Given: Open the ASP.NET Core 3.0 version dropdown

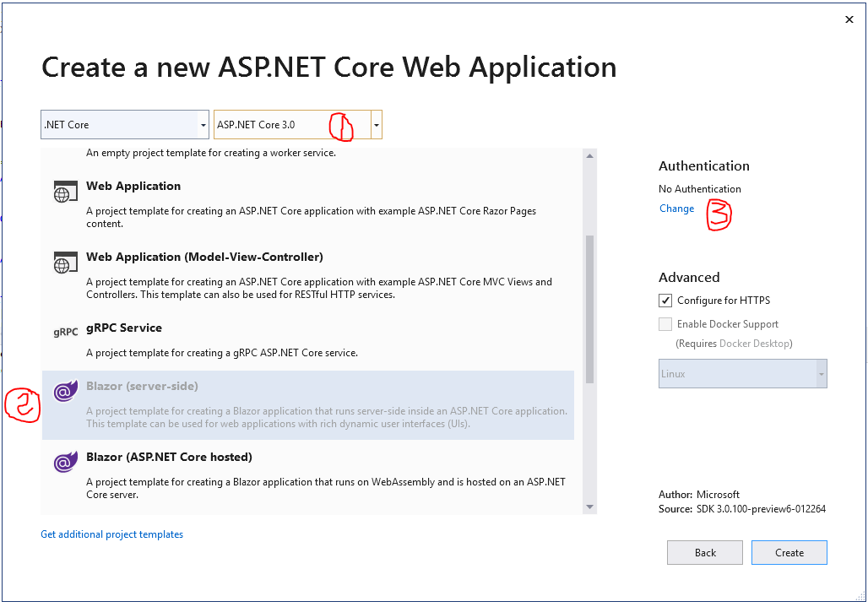Looking at the screenshot, I should click(298, 124).
